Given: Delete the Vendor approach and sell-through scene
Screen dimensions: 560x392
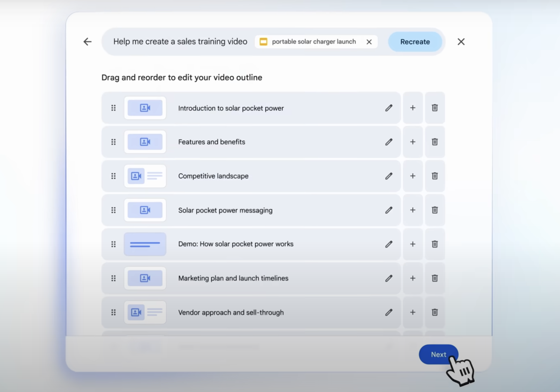Looking at the screenshot, I should (x=435, y=312).
